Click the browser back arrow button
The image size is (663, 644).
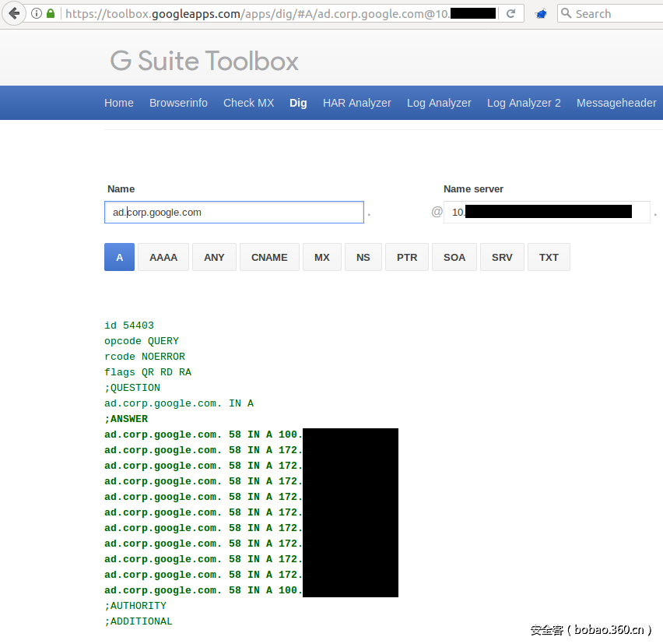[x=14, y=13]
